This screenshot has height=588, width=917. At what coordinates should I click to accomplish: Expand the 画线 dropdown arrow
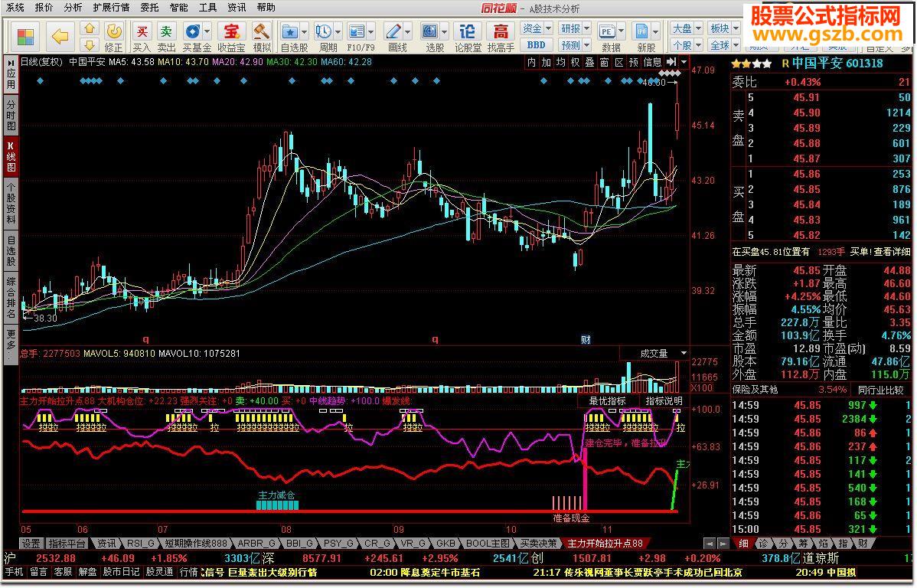[408, 31]
